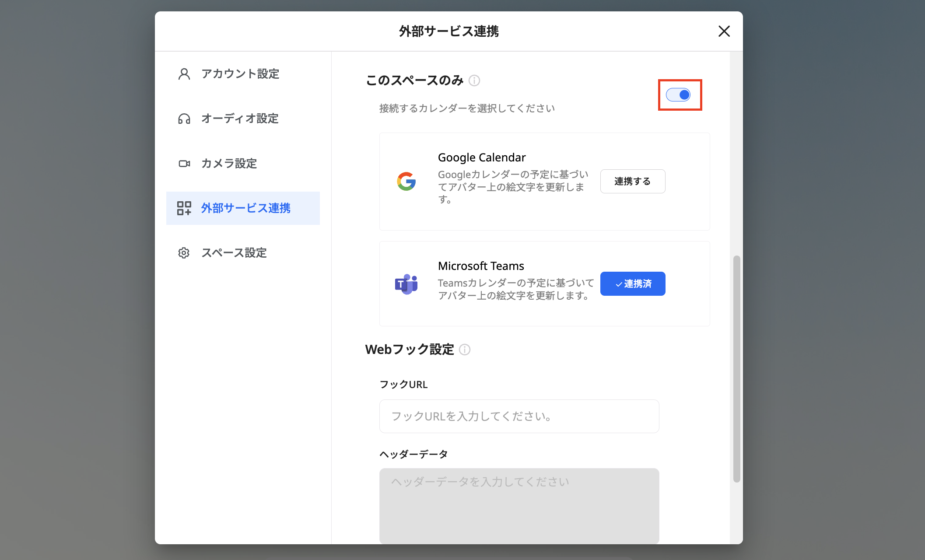
Task: Click the Teamsカレンダー description text
Action: (x=516, y=289)
